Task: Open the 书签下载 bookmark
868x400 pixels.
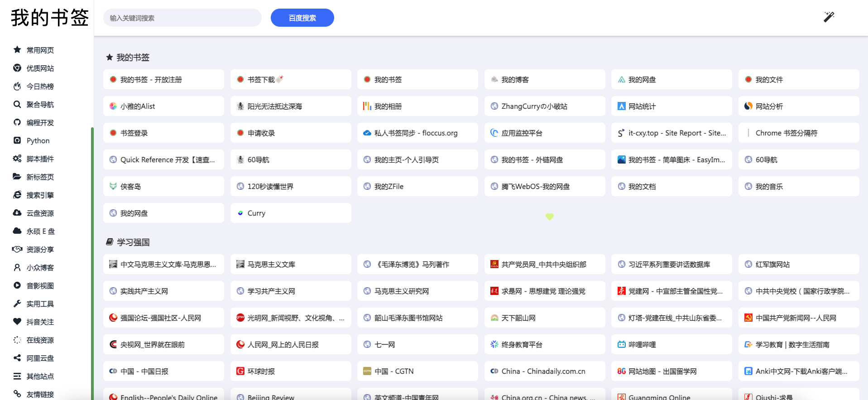Action: click(291, 79)
